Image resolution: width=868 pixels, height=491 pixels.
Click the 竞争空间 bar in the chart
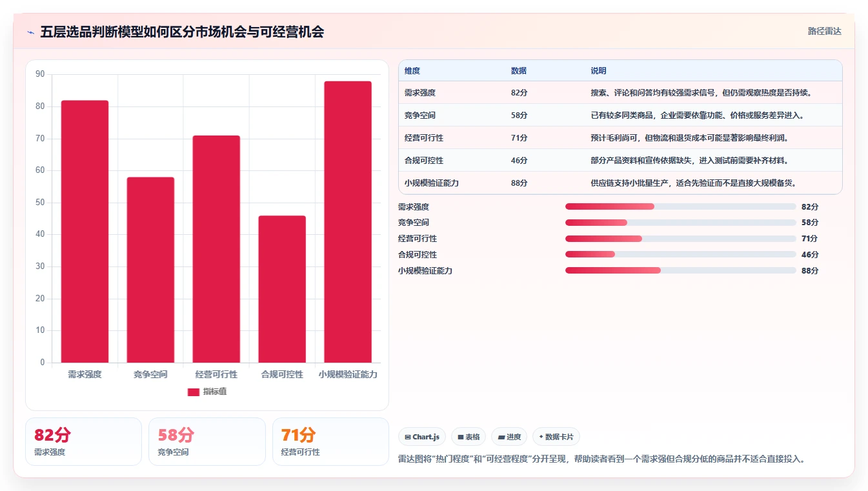tap(150, 270)
